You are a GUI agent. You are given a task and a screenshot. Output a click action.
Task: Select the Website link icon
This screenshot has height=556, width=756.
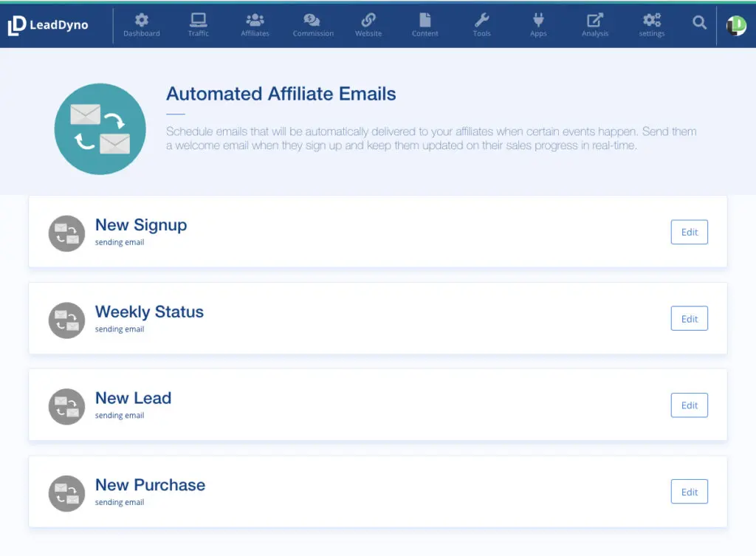point(368,21)
